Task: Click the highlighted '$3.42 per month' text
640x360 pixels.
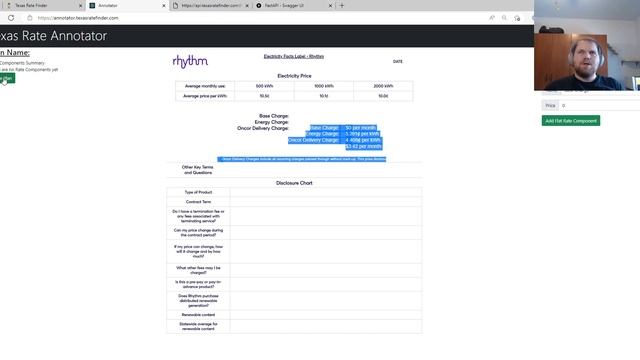Action: click(363, 147)
